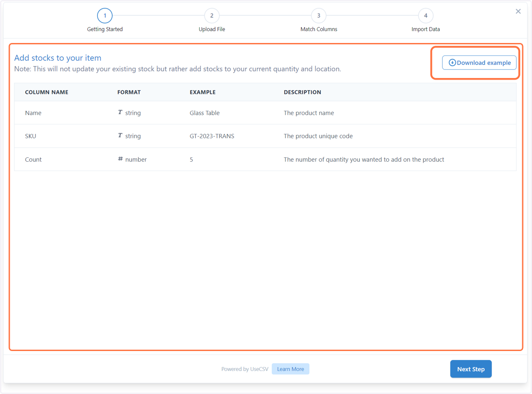Click the Match Columns step label
532x394 pixels.
319,29
